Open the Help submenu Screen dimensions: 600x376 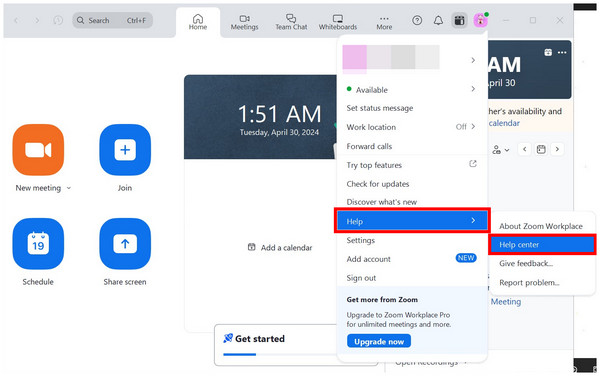click(412, 221)
